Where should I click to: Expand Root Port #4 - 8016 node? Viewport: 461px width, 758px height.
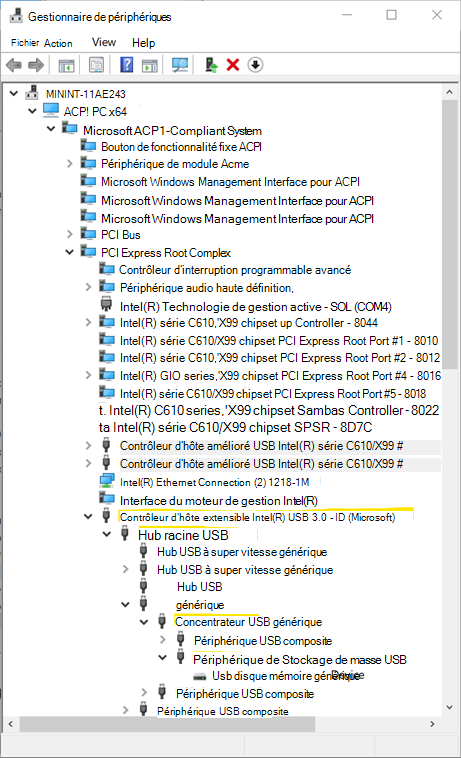[88, 375]
